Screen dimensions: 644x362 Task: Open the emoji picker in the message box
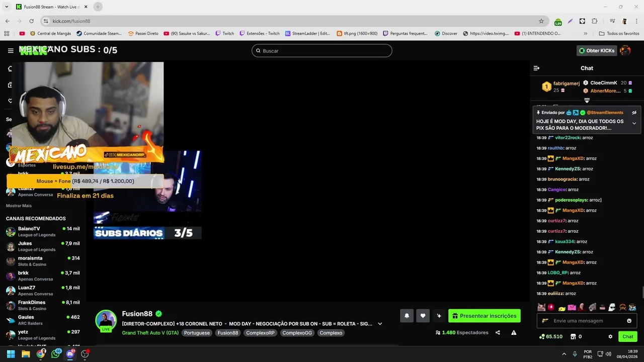(x=629, y=321)
